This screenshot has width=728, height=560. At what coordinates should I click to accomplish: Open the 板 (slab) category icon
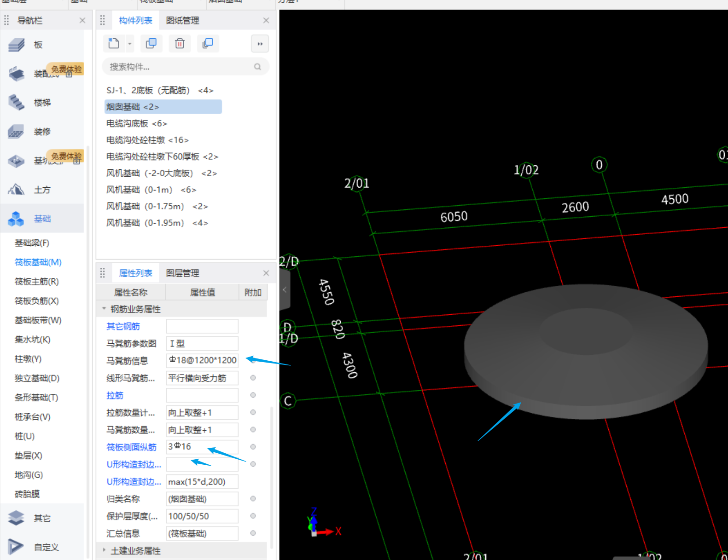pyautogui.click(x=16, y=45)
